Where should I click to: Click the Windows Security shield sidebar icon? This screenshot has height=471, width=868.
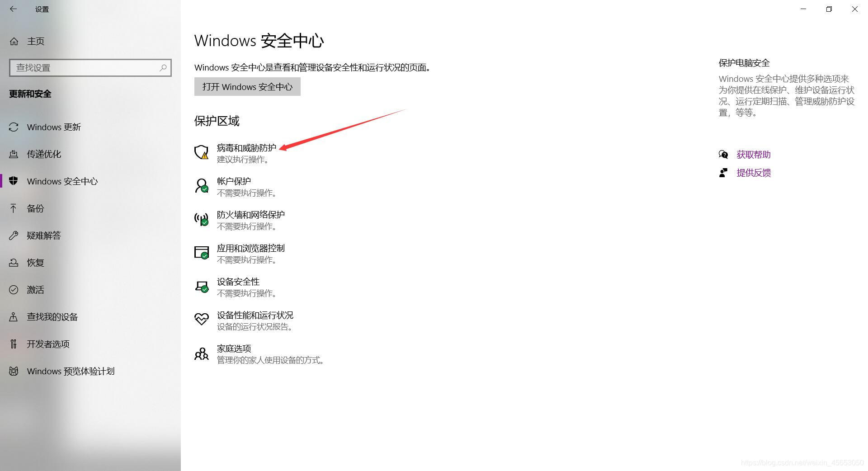(14, 181)
